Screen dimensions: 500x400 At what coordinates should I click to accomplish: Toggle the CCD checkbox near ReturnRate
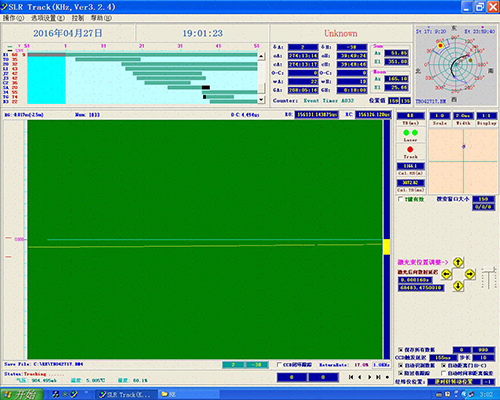pos(279,365)
